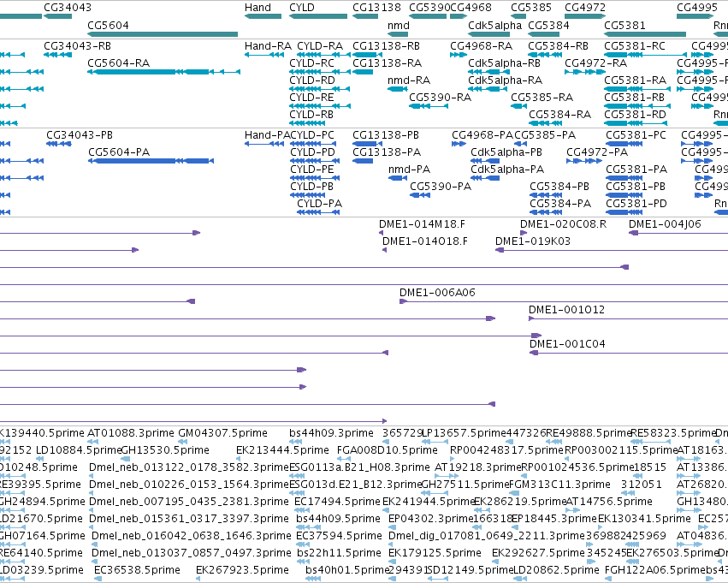This screenshot has height=583, width=728.
Task: Open the CG4972 gene label
Action: coord(585,8)
